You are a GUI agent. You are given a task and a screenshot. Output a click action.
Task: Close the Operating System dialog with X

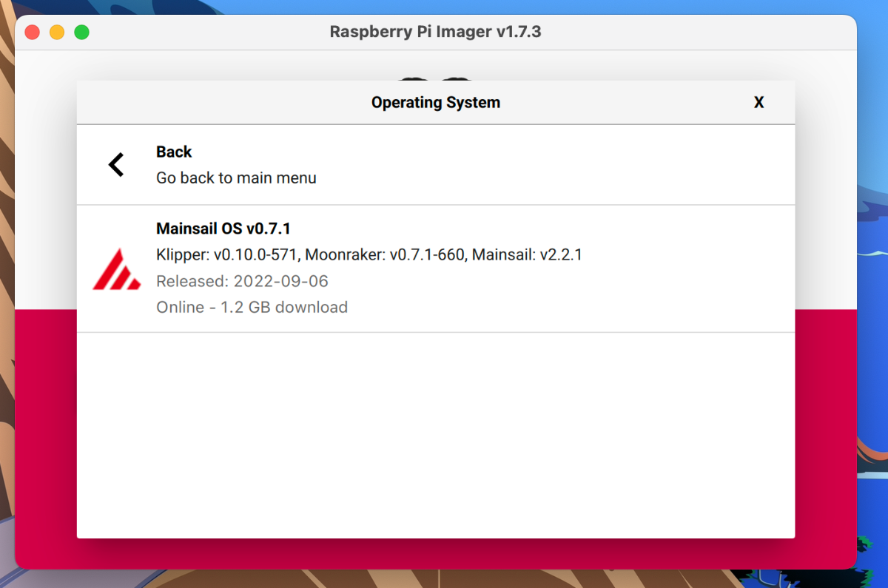pos(758,103)
